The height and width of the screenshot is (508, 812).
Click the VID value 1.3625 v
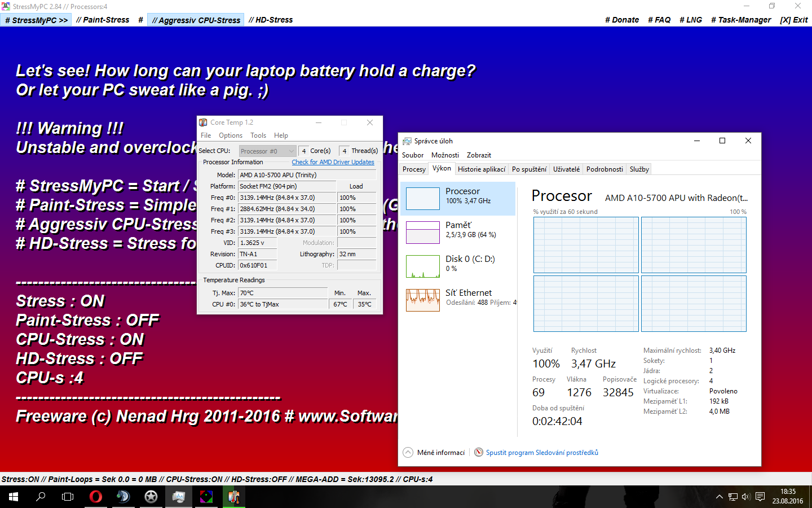[258, 243]
